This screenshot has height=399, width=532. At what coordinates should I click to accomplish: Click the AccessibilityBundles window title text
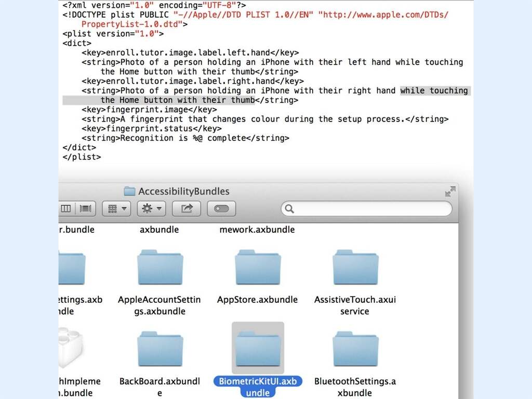[x=183, y=191]
